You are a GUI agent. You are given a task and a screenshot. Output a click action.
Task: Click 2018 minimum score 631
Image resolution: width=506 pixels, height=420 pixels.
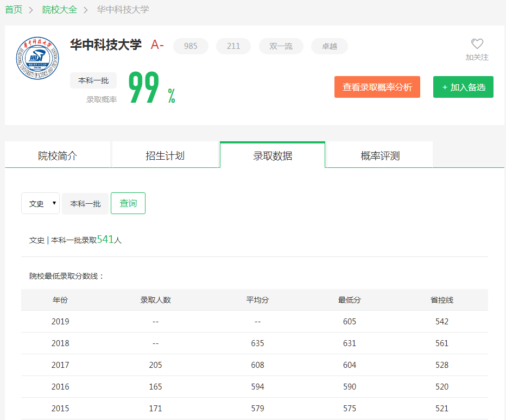coord(350,343)
